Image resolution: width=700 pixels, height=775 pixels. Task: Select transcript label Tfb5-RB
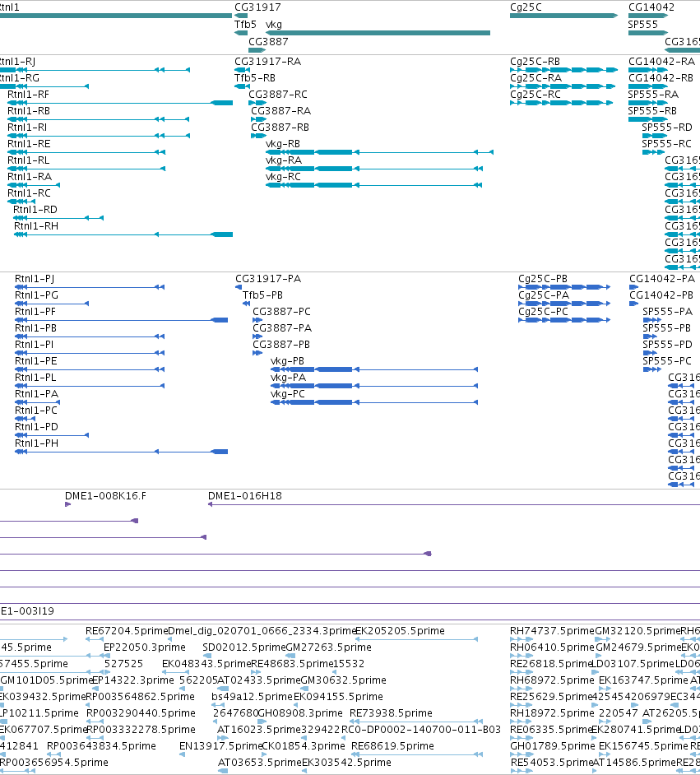tap(254, 77)
